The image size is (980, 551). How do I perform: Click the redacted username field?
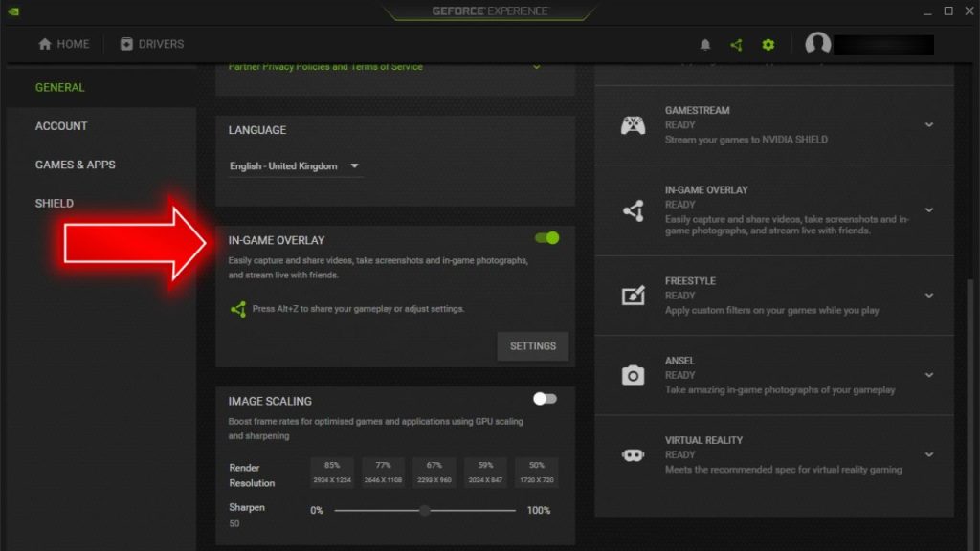tap(883, 44)
